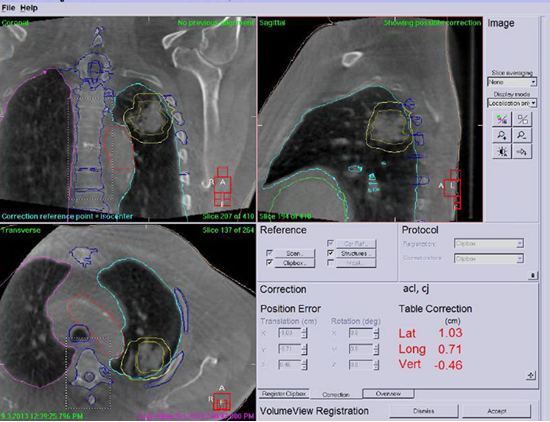Click the pan hand pointer icon
The height and width of the screenshot is (422, 550).
522,152
